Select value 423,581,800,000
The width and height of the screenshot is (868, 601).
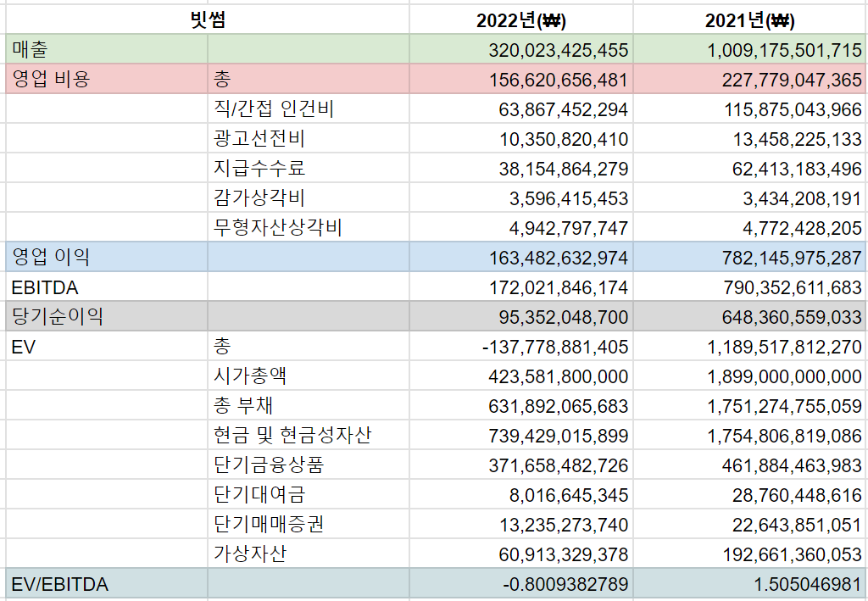(x=558, y=377)
